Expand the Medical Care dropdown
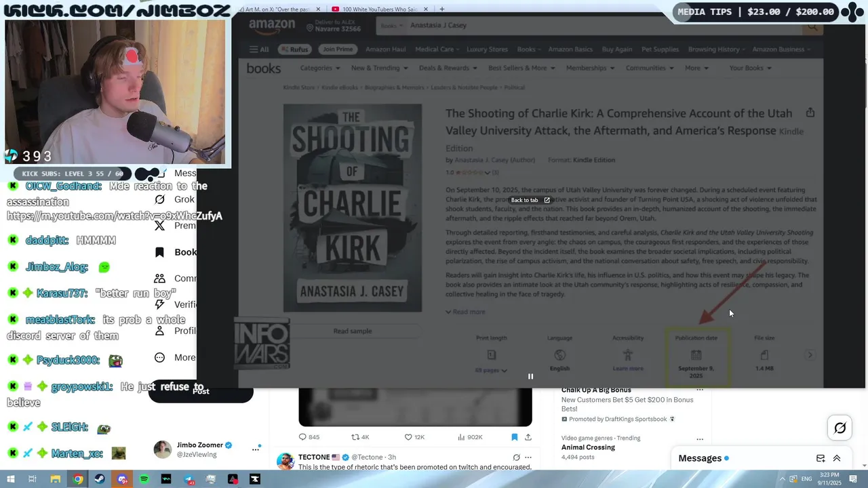The height and width of the screenshot is (488, 868). pyautogui.click(x=437, y=49)
